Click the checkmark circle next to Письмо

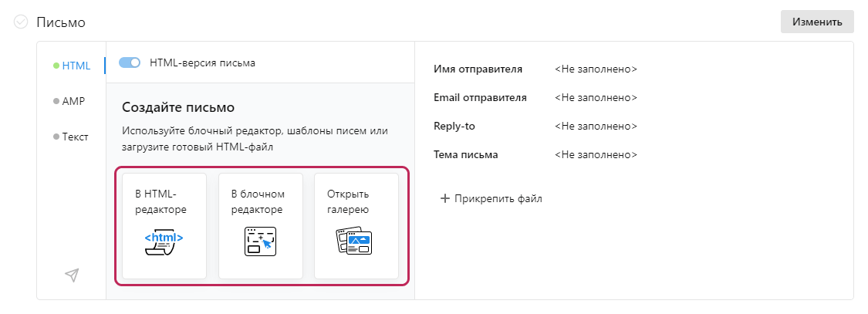21,22
